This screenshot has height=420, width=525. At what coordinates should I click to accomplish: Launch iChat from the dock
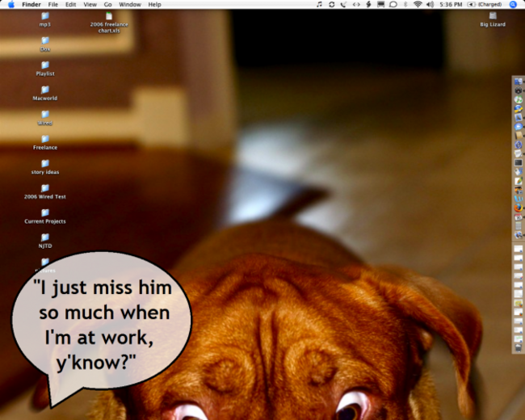(519, 127)
